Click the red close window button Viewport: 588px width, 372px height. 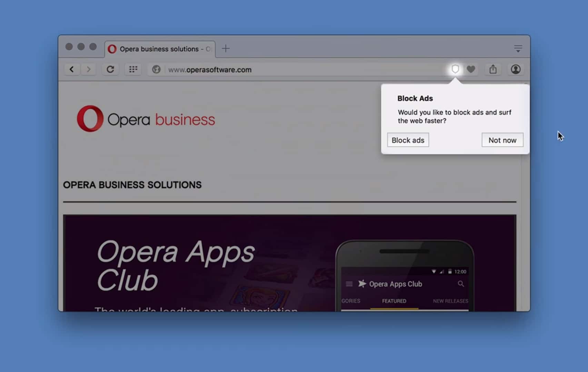pos(69,47)
